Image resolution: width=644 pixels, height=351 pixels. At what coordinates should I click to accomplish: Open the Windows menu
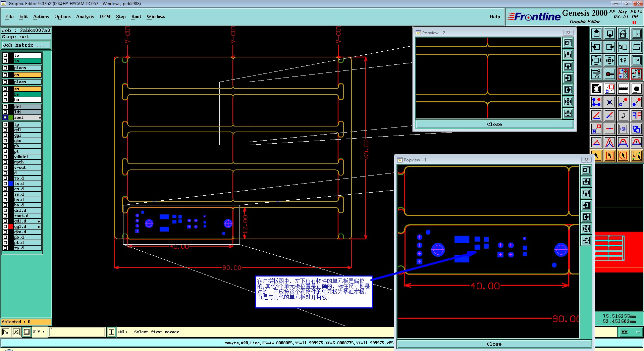[156, 16]
